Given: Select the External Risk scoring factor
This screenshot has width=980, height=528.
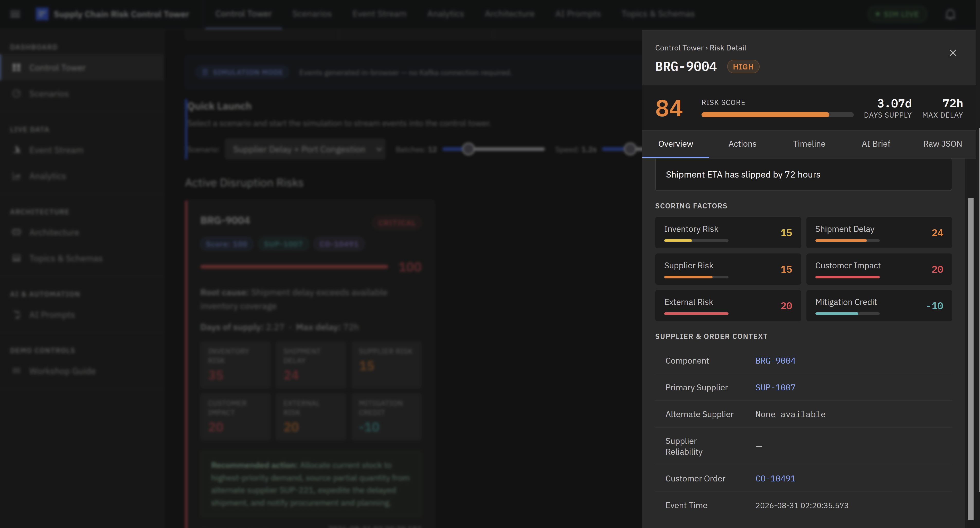Looking at the screenshot, I should pyautogui.click(x=728, y=306).
